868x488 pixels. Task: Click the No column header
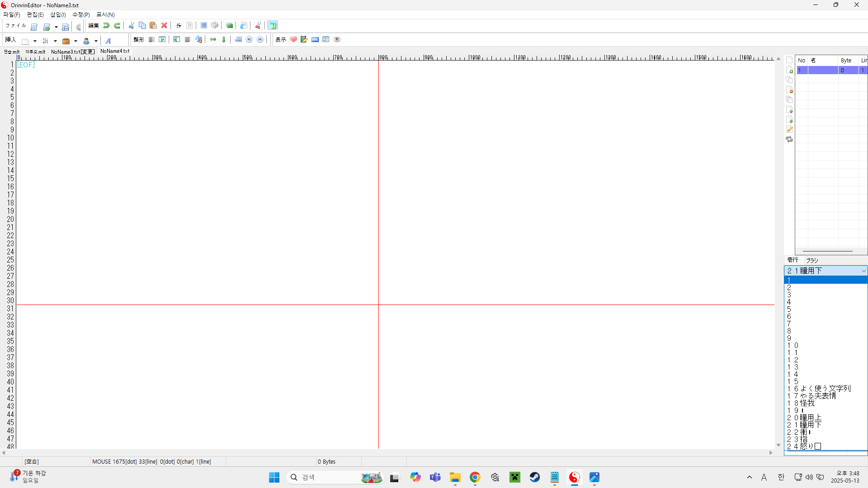coord(802,61)
